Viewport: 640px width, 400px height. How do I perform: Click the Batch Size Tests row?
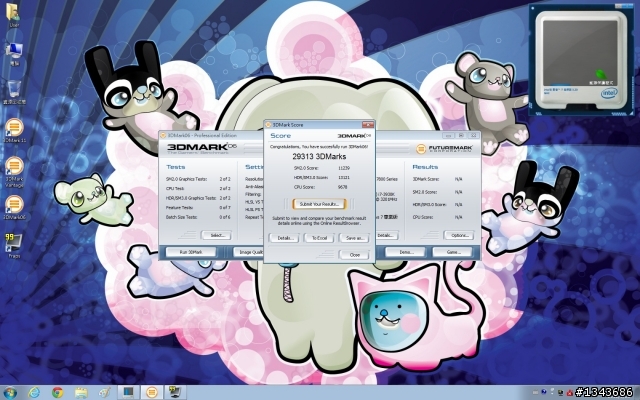coord(198,217)
